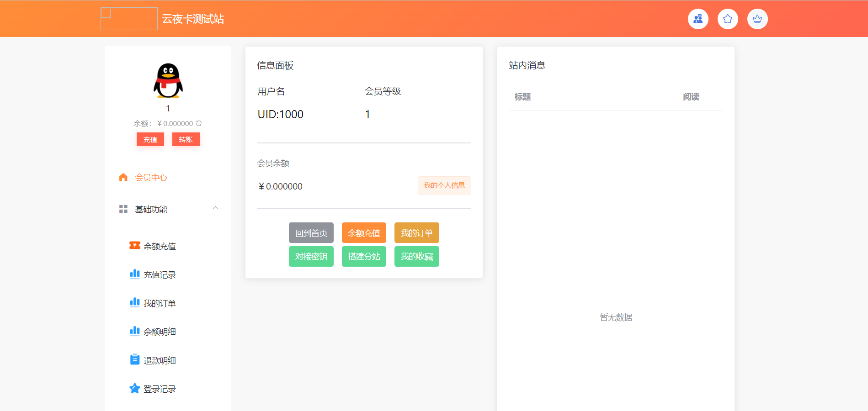Collapse the 基础功能 menu chevron
This screenshot has width=868, height=411.
[216, 208]
